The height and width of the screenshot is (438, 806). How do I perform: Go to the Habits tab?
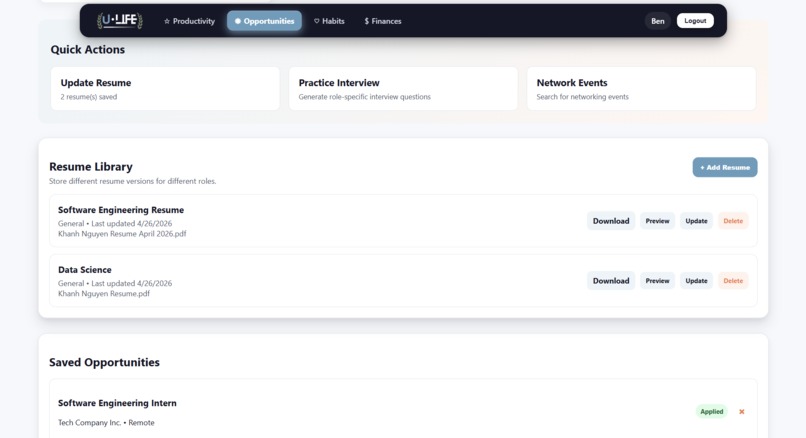[329, 21]
